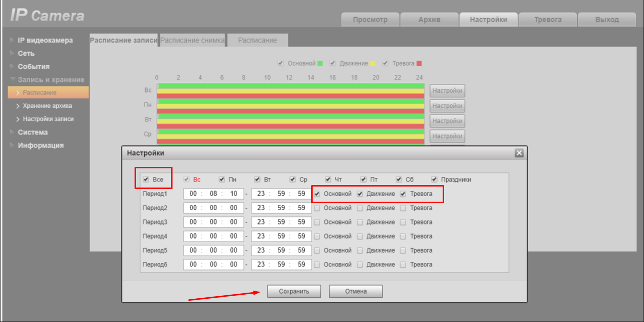Enable Основной for Период2

coord(317,208)
